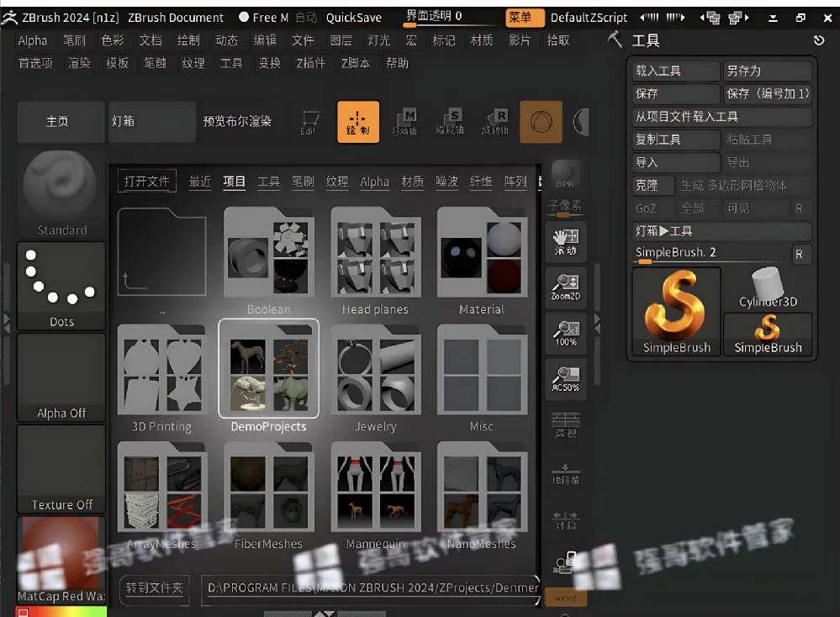The image size is (840, 617).
Task: Click the AC50% antialiased half icon
Action: (566, 379)
